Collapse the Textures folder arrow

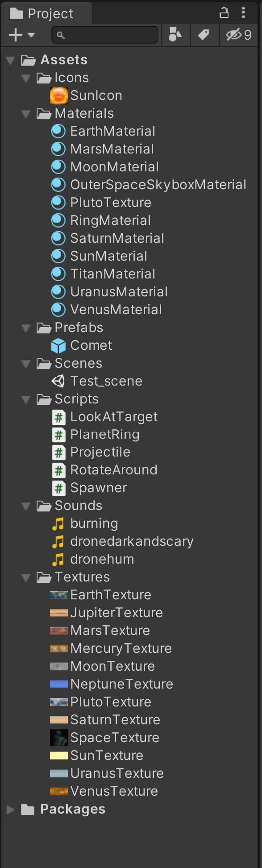pos(26,577)
